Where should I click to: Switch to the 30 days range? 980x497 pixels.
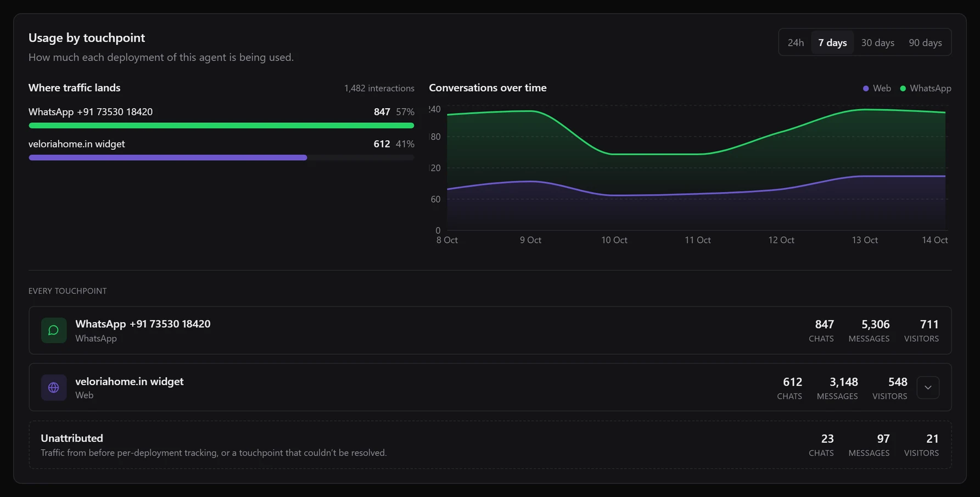877,42
